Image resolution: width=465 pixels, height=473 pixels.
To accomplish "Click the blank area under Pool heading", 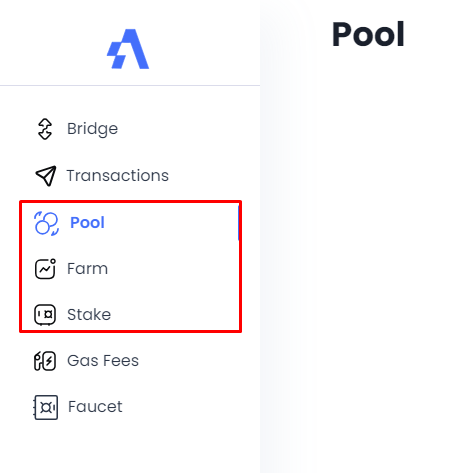I will pos(363,233).
